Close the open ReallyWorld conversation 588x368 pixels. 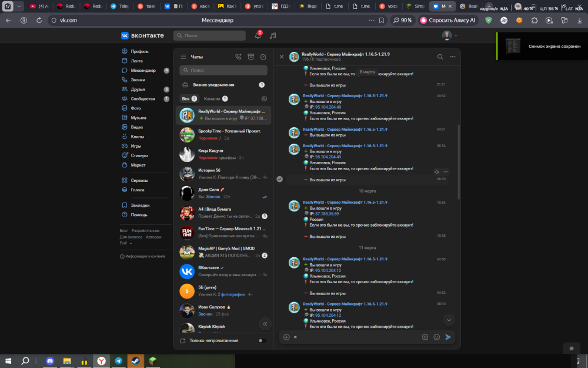pyautogui.click(x=282, y=57)
